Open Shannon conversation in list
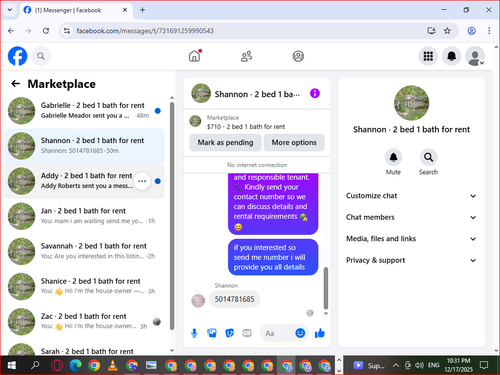500x375 pixels. [84, 146]
